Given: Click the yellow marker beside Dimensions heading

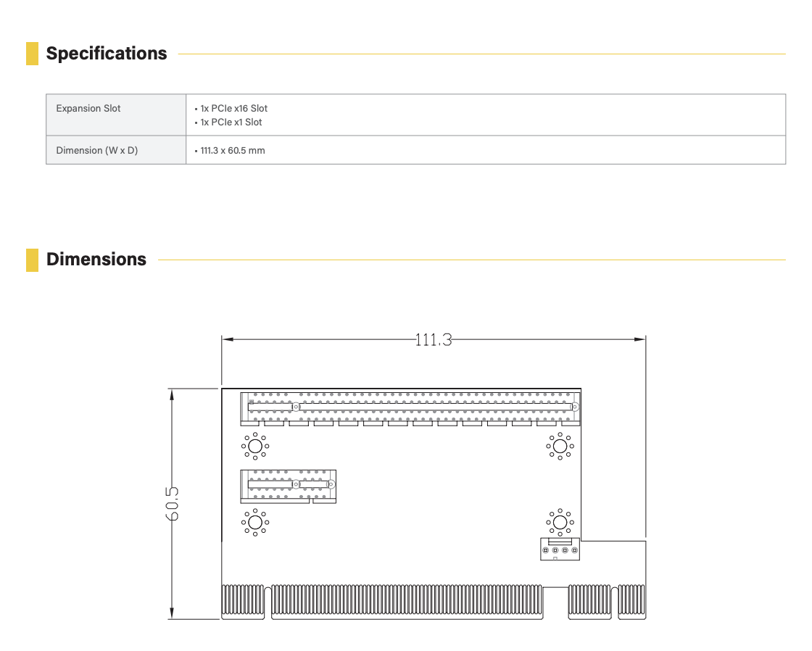Looking at the screenshot, I should click(32, 260).
